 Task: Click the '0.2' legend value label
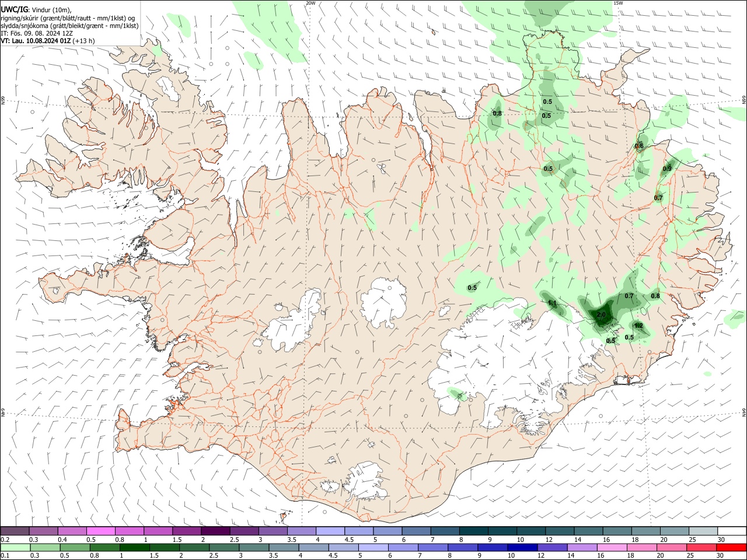click(5, 540)
